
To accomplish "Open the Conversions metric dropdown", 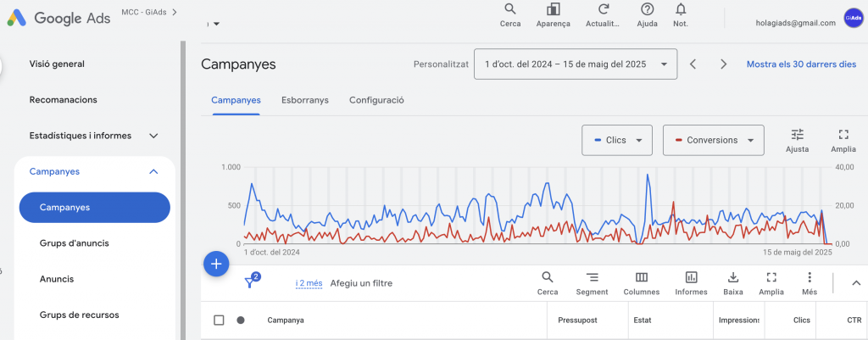I will (x=713, y=140).
